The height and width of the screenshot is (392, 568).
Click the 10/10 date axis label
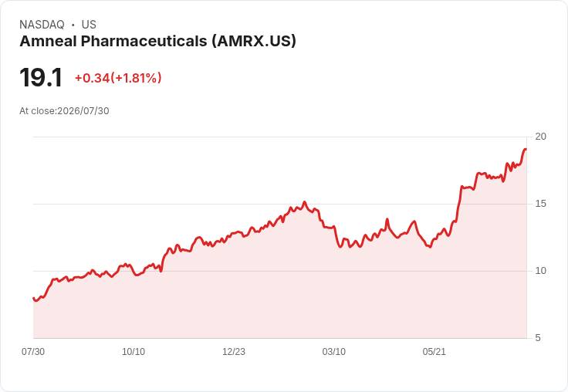click(134, 352)
